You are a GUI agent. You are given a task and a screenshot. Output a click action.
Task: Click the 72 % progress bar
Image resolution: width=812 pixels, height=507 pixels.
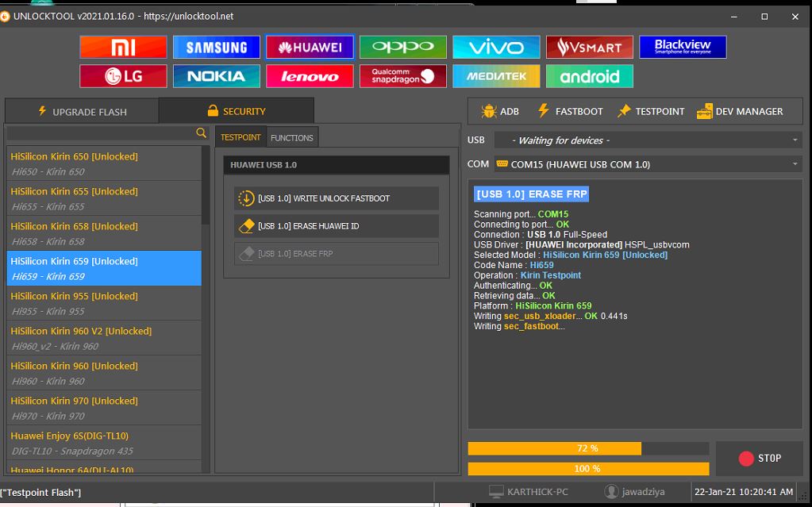tap(588, 448)
